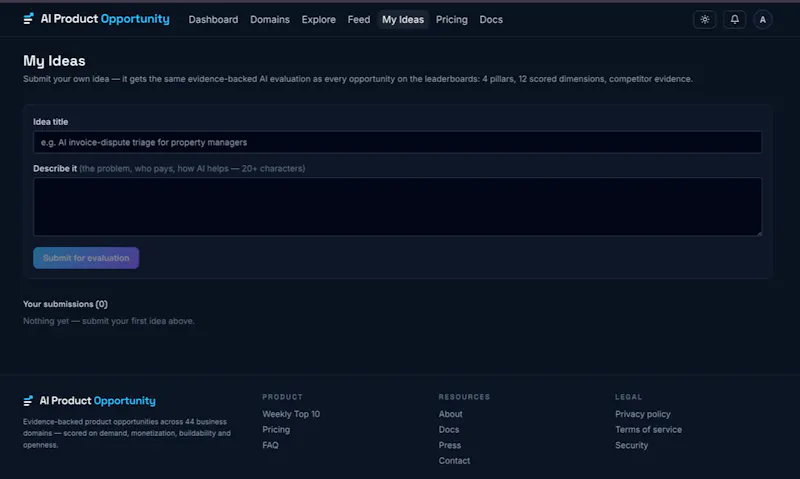
Task: Toggle light/dark theme sun icon
Action: [x=705, y=19]
